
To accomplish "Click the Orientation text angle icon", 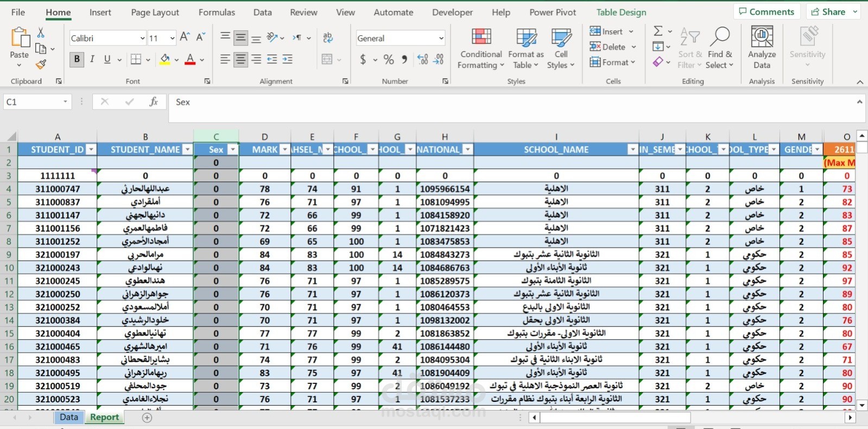I will (x=272, y=37).
